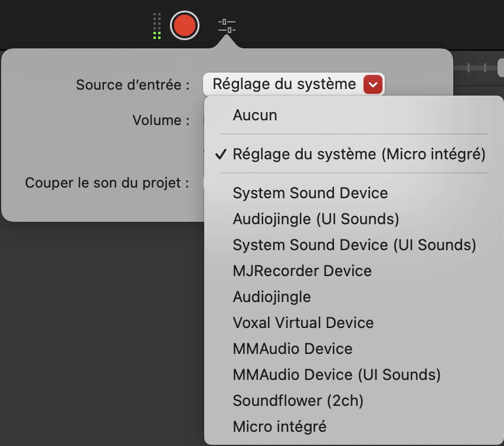Click the timeline ruler beside the popover
This screenshot has width=504, height=446.
(x=478, y=68)
